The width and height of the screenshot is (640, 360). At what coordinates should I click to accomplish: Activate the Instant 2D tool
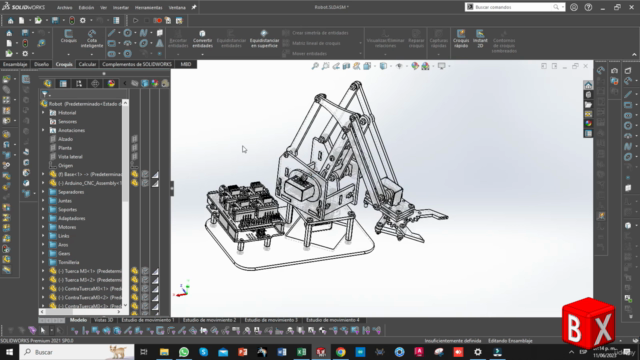[x=480, y=39]
